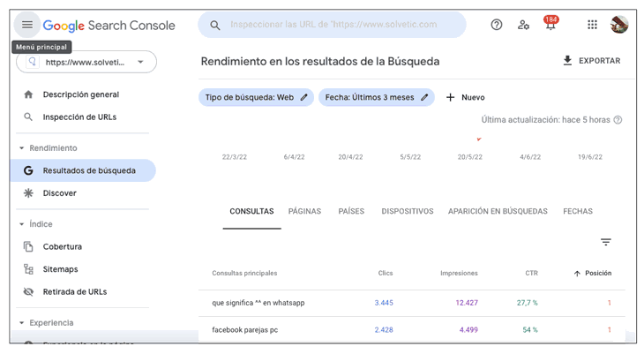The height and width of the screenshot is (354, 644).
Task: Open the notifications bell
Action: tap(550, 26)
